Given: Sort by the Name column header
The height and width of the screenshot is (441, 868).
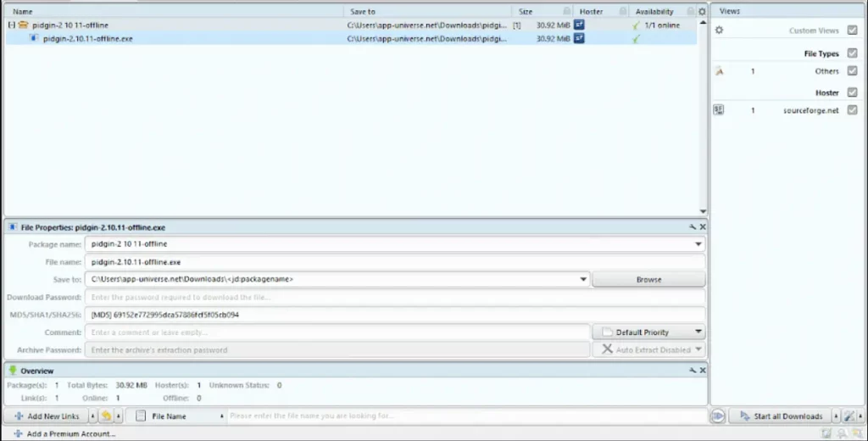Looking at the screenshot, I should click(x=173, y=11).
